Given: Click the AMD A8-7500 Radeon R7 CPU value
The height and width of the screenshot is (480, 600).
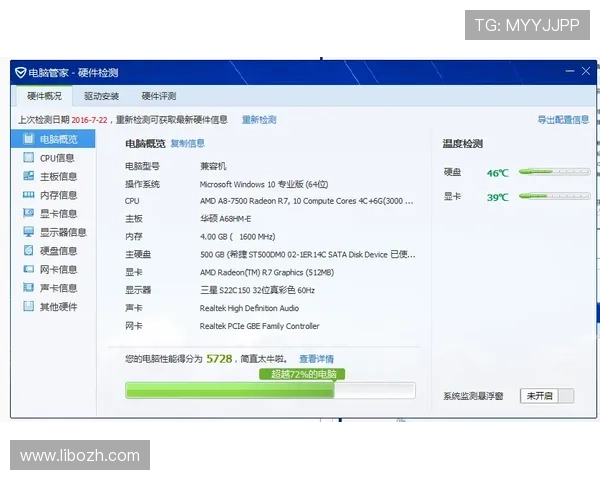Looking at the screenshot, I should point(307,201).
